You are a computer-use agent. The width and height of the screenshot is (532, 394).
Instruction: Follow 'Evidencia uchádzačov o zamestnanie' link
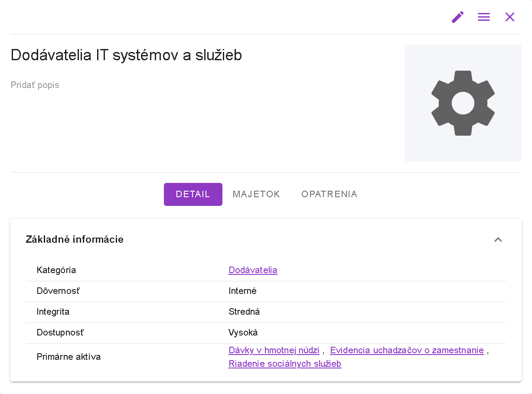click(407, 350)
